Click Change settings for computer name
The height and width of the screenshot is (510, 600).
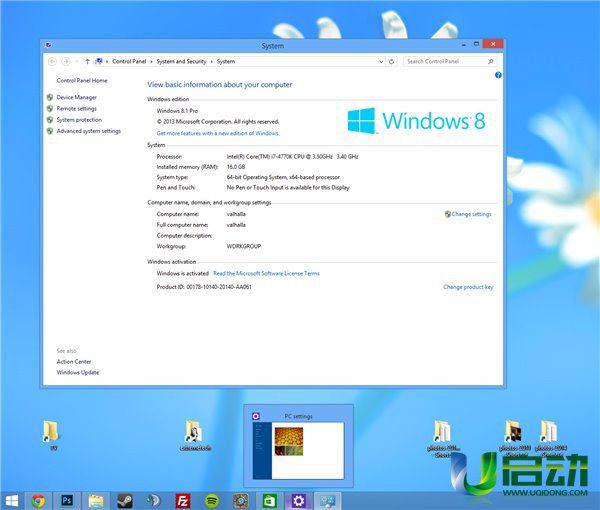tap(471, 214)
